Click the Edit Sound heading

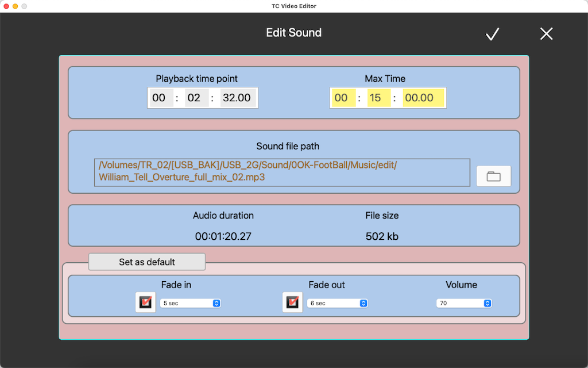[x=293, y=33]
